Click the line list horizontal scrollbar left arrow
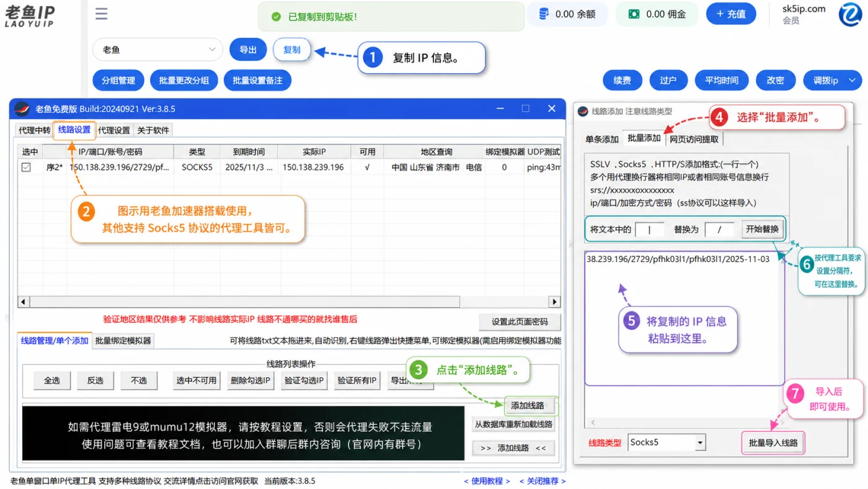Viewport: 868px width, 489px height. [x=24, y=302]
